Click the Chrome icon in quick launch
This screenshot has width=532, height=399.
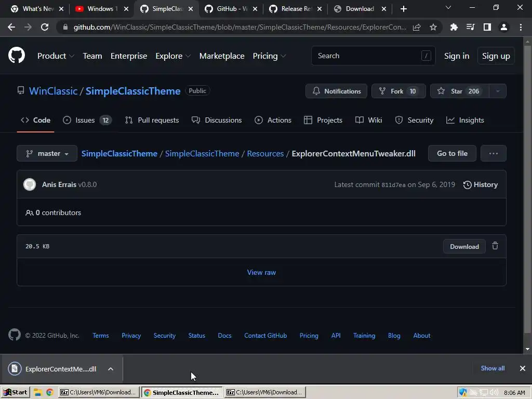(49, 393)
